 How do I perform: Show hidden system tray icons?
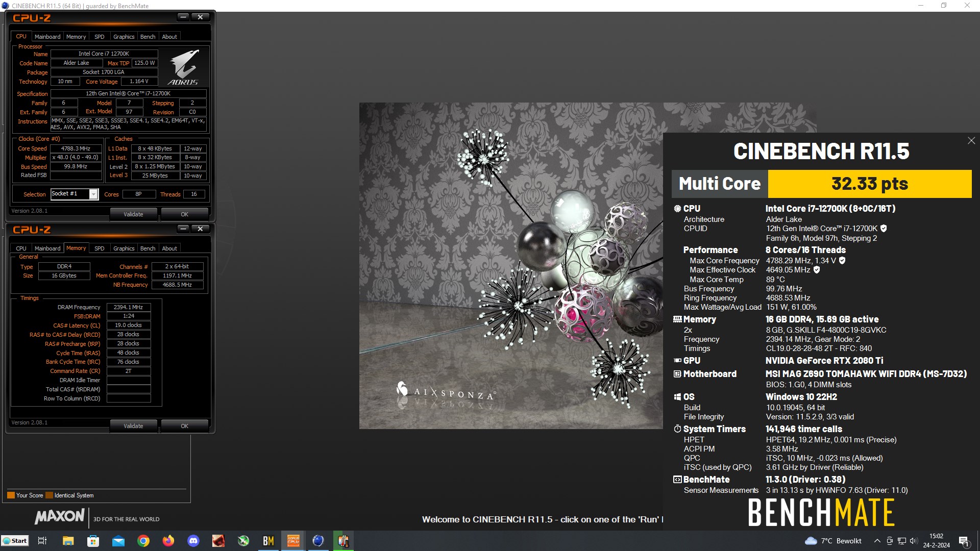(877, 541)
